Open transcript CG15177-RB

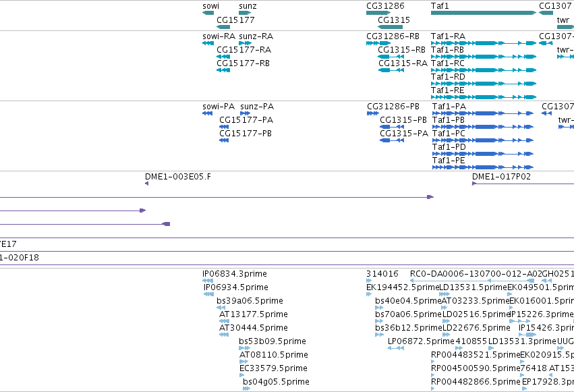coord(223,70)
